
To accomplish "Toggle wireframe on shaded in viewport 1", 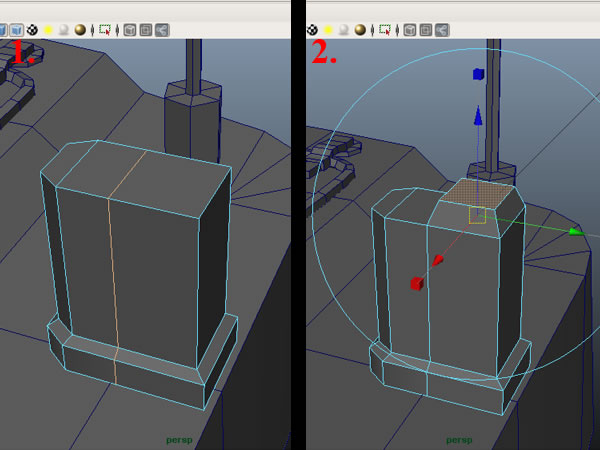I will (x=16, y=30).
